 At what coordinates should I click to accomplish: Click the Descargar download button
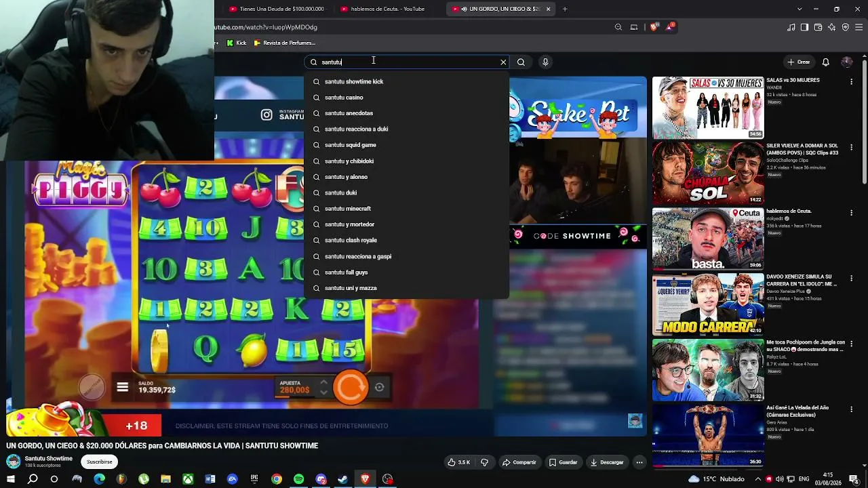607,462
